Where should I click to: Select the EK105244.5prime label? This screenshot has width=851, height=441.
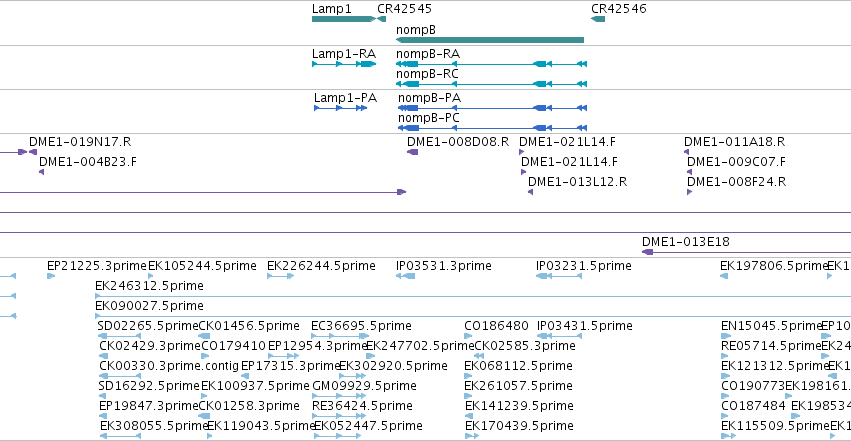point(202,266)
